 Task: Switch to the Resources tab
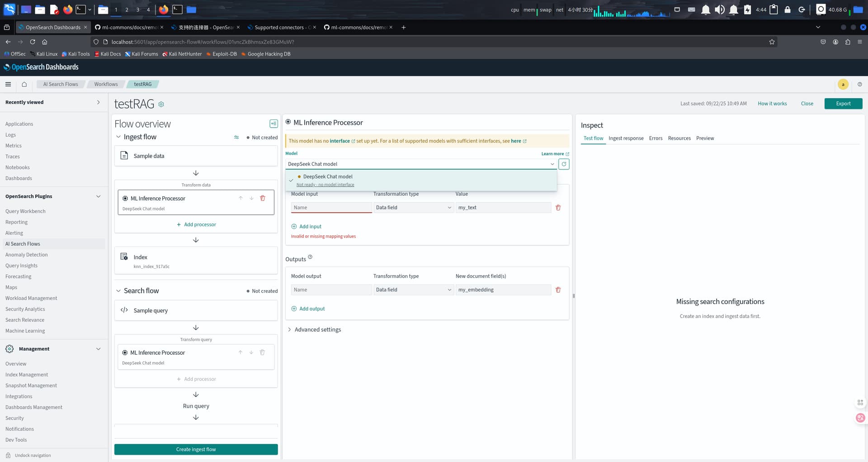[x=679, y=138]
